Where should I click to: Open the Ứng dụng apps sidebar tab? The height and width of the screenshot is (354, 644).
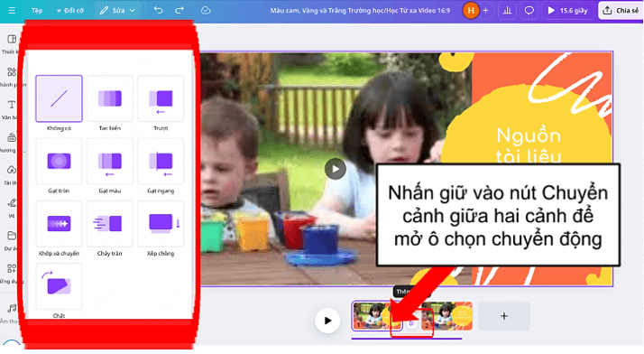click(x=11, y=273)
